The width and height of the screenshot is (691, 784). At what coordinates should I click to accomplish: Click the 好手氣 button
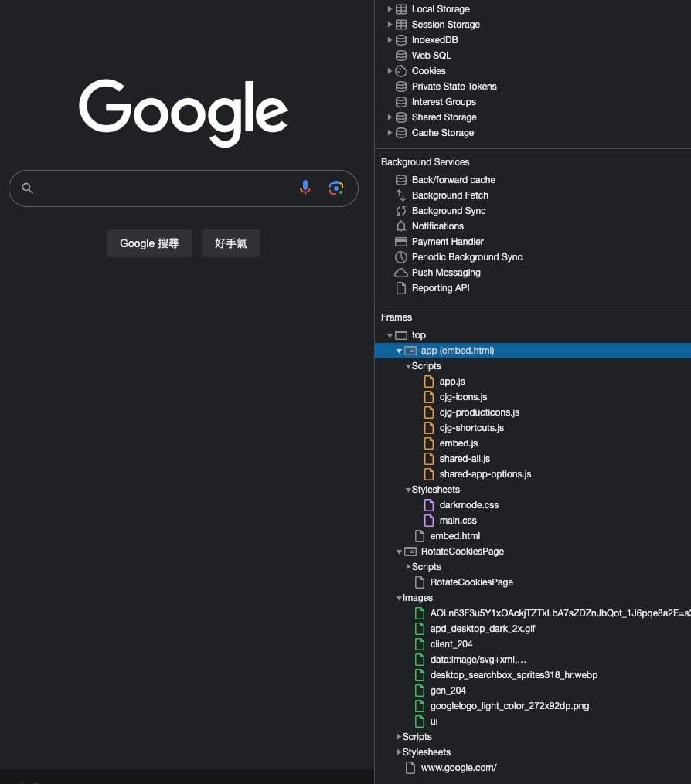[x=230, y=243]
